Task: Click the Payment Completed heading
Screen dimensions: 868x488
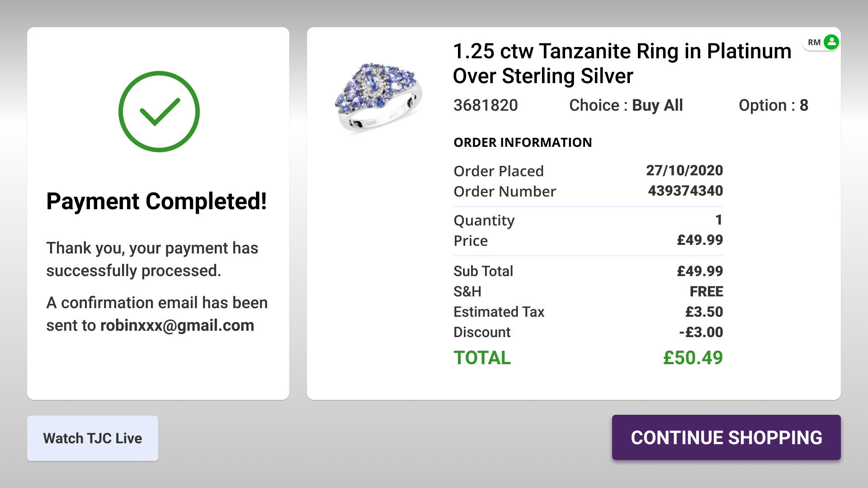Action: pos(156,202)
